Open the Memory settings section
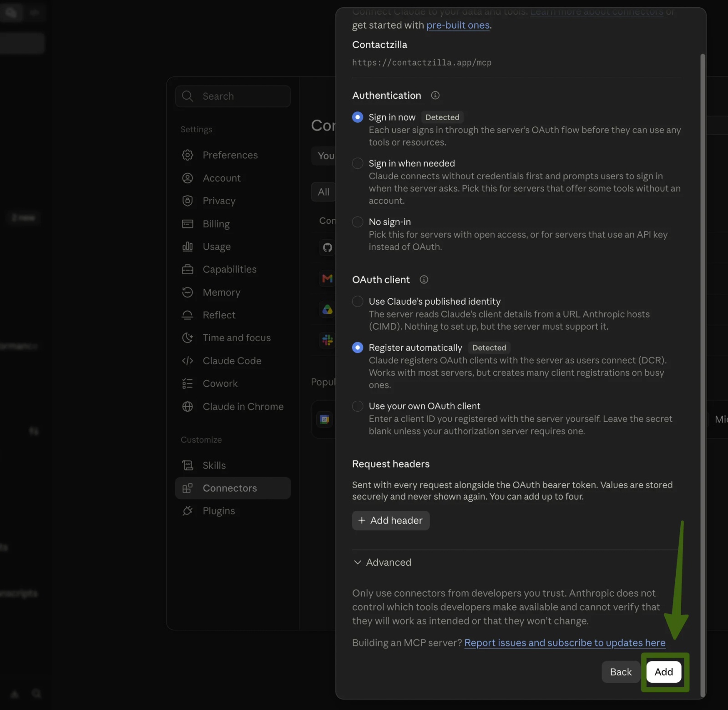This screenshot has width=728, height=710. [233, 292]
